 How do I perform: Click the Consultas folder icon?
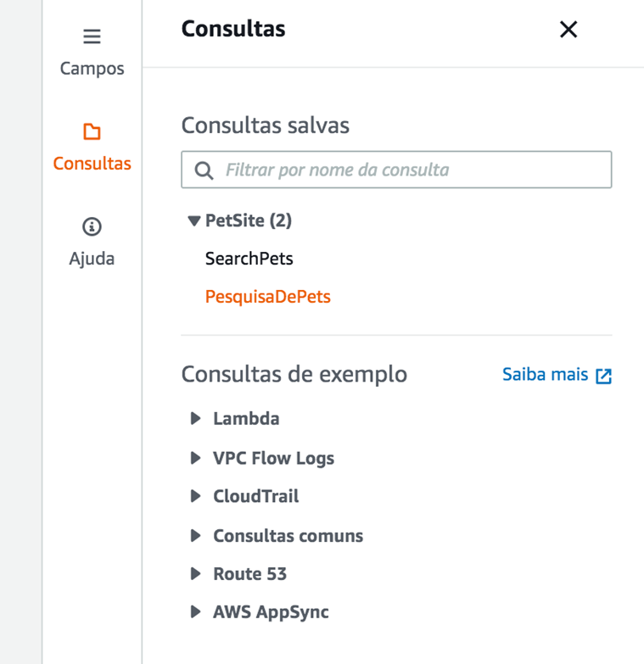coord(92,132)
